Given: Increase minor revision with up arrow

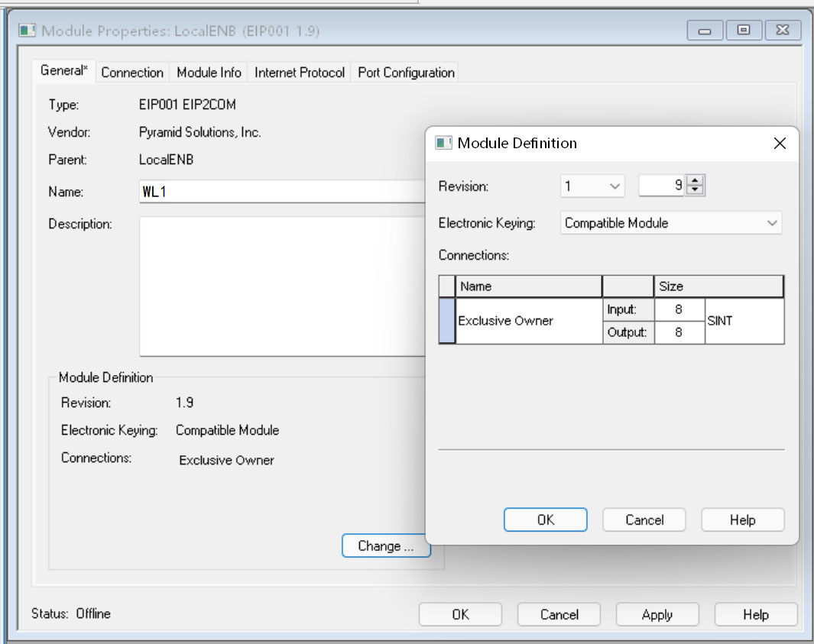Looking at the screenshot, I should coord(696,181).
